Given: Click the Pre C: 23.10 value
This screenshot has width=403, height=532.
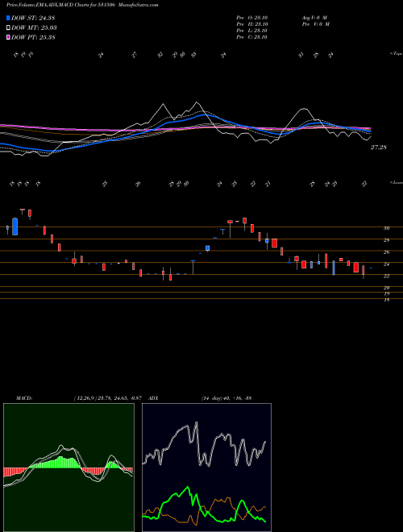Looking at the screenshot, I should coord(252,37).
